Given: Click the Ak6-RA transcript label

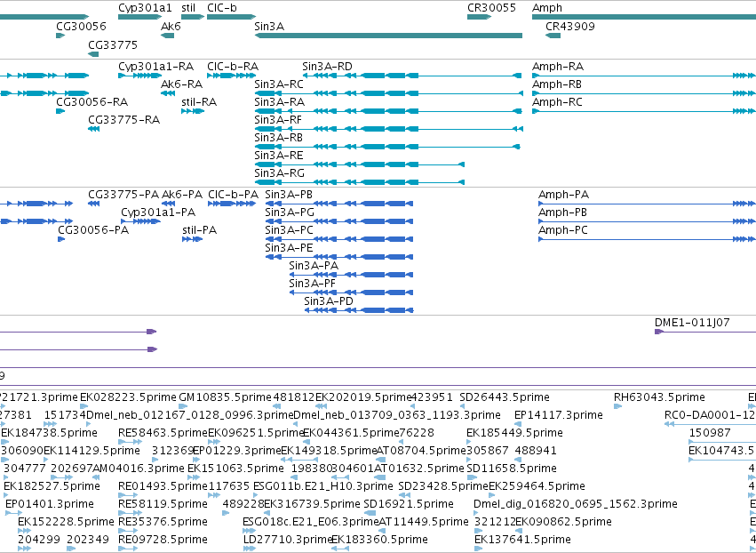Looking at the screenshot, I should point(182,84).
